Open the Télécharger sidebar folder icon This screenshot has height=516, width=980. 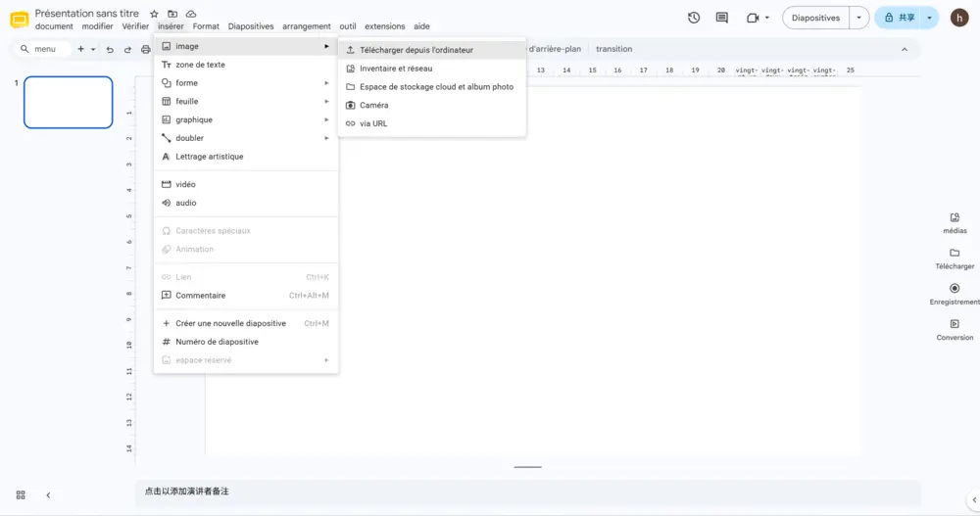coord(955,253)
